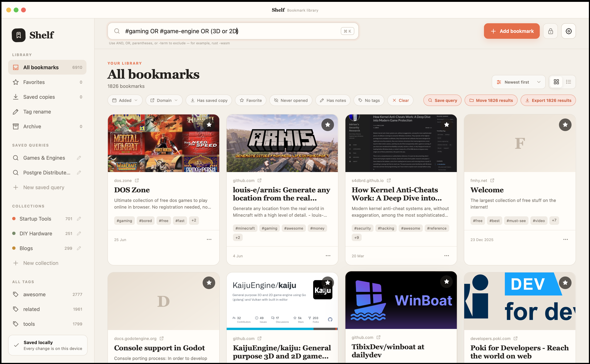Expand +2 hidden tags on DOS Zone

[194, 221]
